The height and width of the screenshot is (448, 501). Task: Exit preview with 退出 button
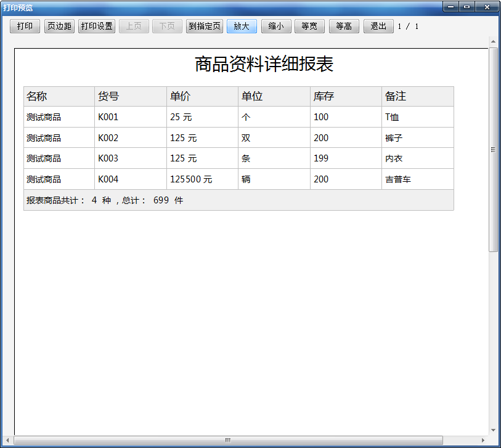[378, 26]
